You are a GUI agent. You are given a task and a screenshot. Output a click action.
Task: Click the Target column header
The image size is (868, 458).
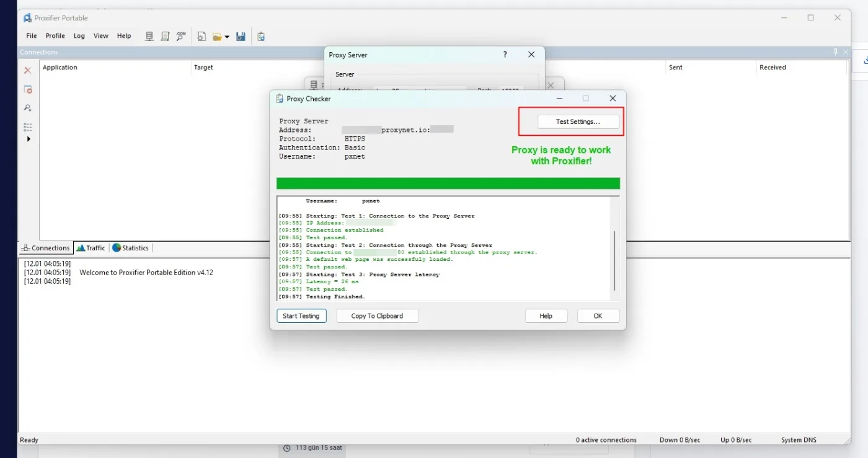(203, 68)
